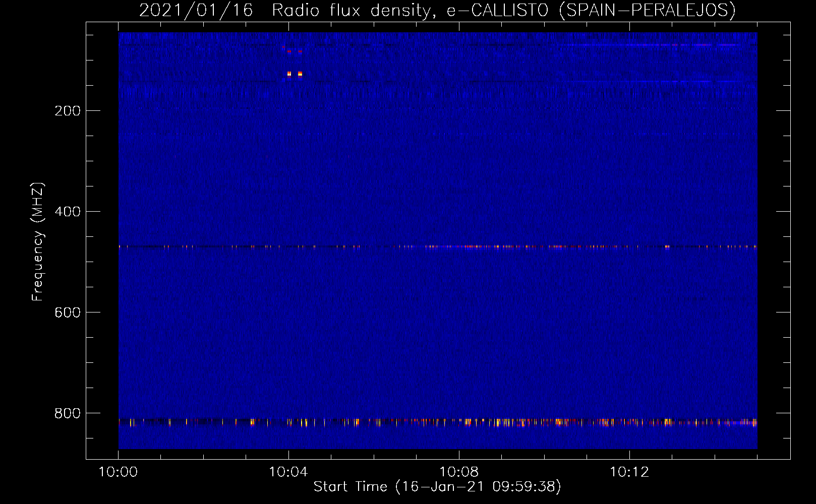
Task: Click the 10:08 time tick label
Action: tap(459, 472)
